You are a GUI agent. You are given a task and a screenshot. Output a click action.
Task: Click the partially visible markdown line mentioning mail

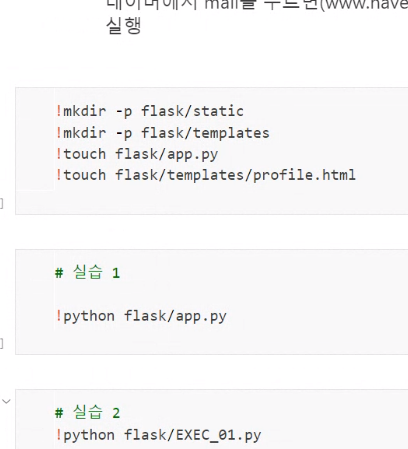tap(257, 5)
